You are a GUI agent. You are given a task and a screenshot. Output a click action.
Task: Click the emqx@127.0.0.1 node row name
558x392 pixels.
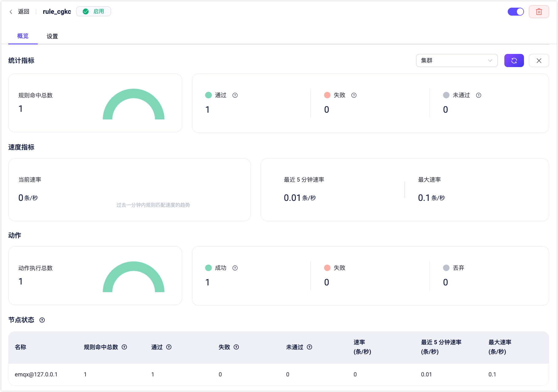click(x=36, y=374)
